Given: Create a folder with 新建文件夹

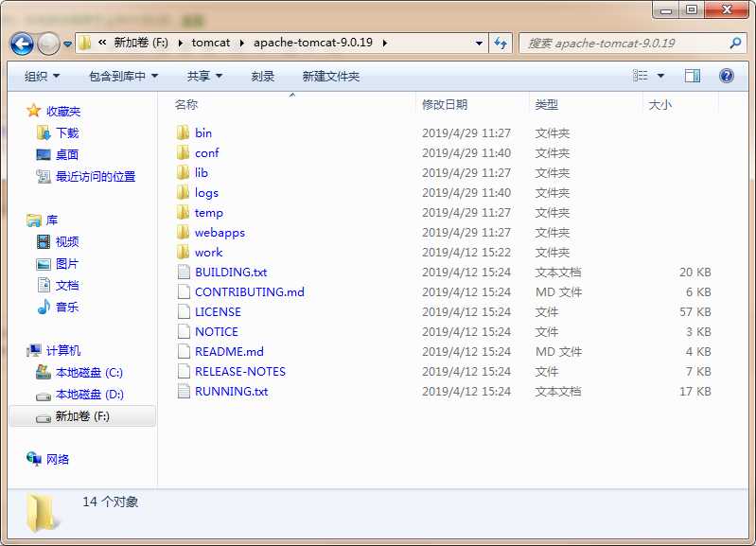Looking at the screenshot, I should [x=331, y=77].
